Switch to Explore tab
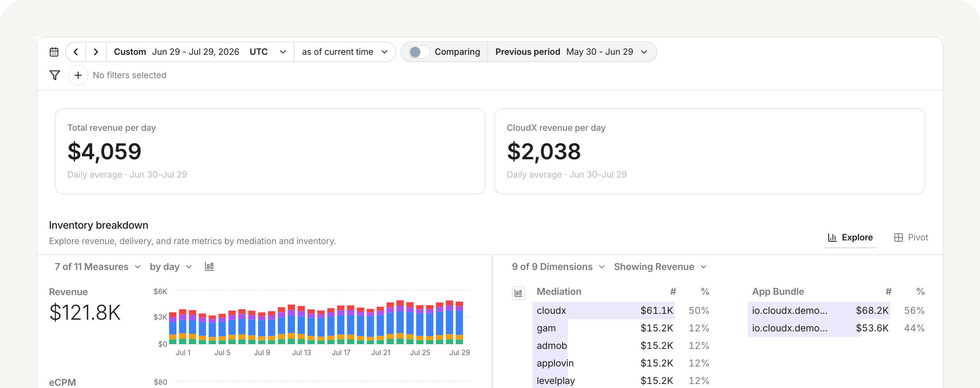Screen dimensions: 980x388 coord(850,237)
